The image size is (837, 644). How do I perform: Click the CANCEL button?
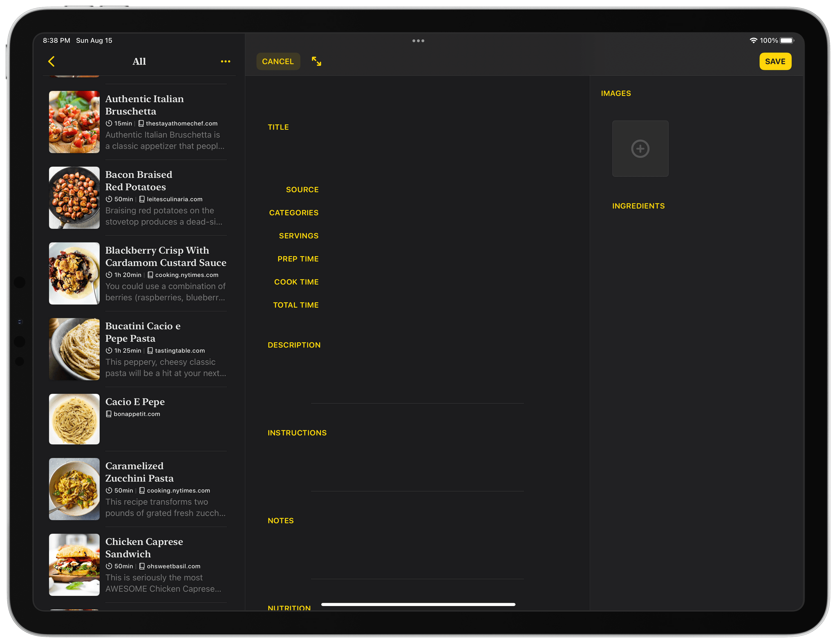pyautogui.click(x=277, y=62)
